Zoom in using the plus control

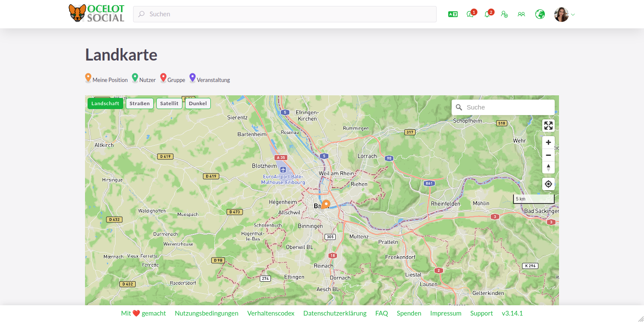pyautogui.click(x=548, y=142)
